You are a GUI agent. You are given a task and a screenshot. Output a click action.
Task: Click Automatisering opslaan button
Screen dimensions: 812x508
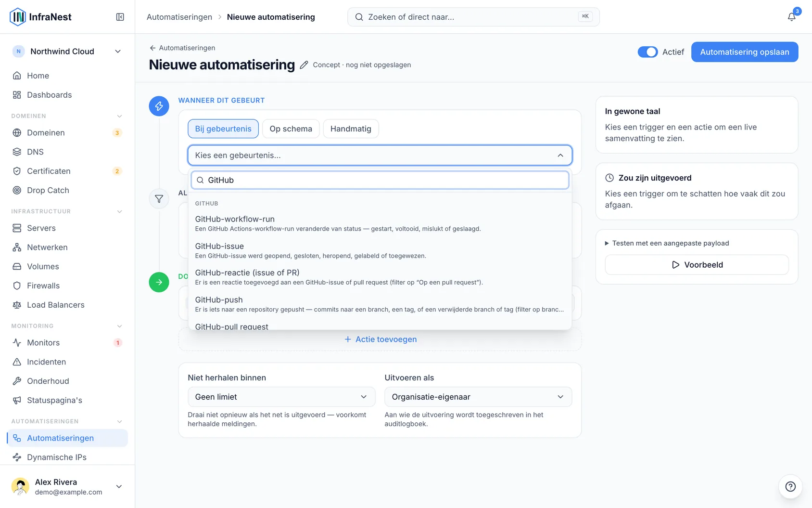click(x=745, y=52)
